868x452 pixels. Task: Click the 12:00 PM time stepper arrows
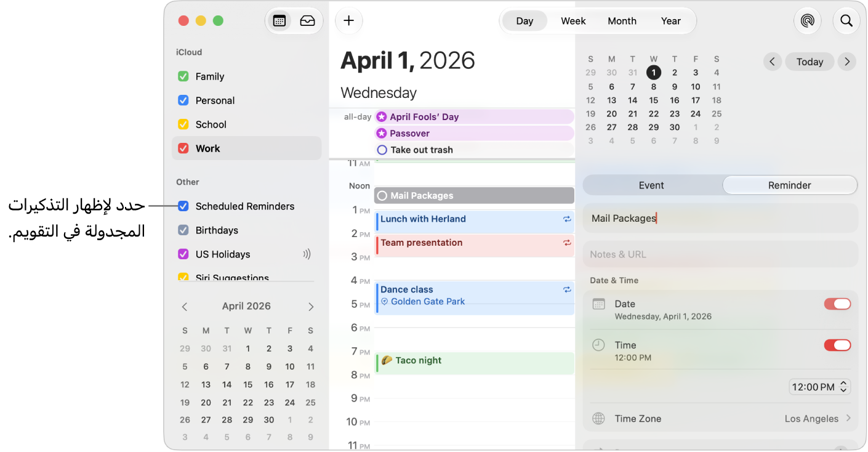coord(844,387)
